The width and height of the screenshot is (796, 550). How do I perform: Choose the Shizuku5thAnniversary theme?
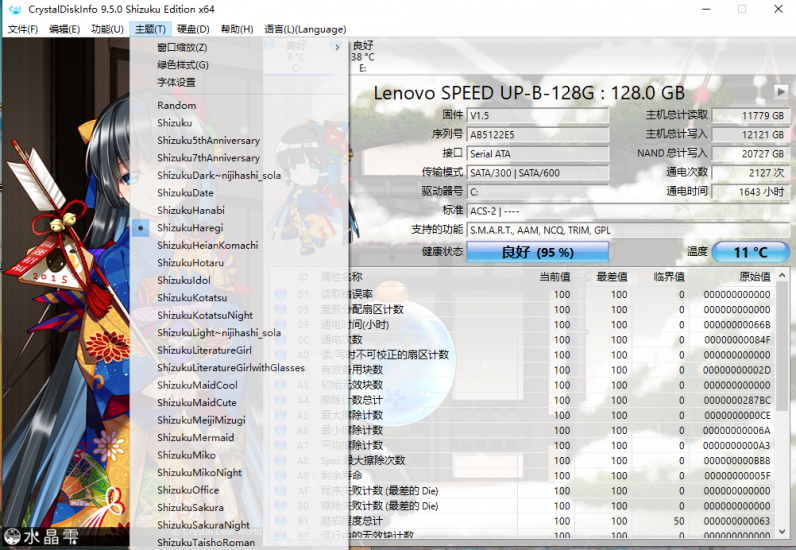pyautogui.click(x=239, y=140)
